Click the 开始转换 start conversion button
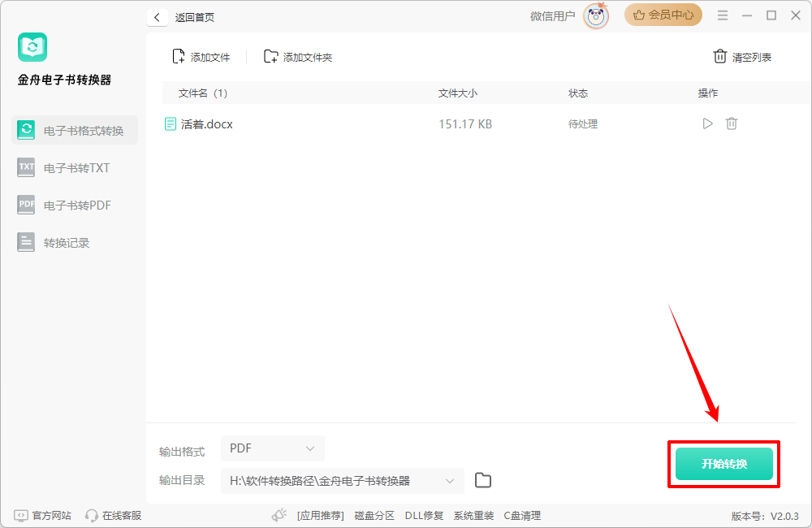The width and height of the screenshot is (812, 528). (724, 464)
